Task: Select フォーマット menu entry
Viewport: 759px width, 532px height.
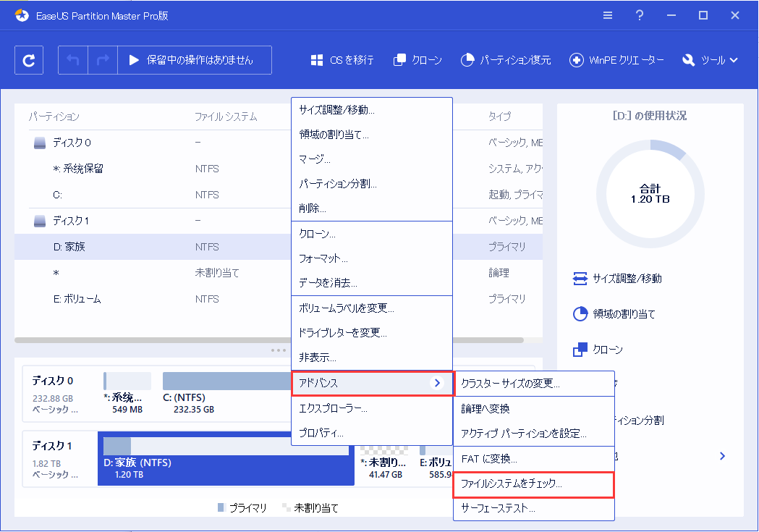Action: pyautogui.click(x=372, y=258)
